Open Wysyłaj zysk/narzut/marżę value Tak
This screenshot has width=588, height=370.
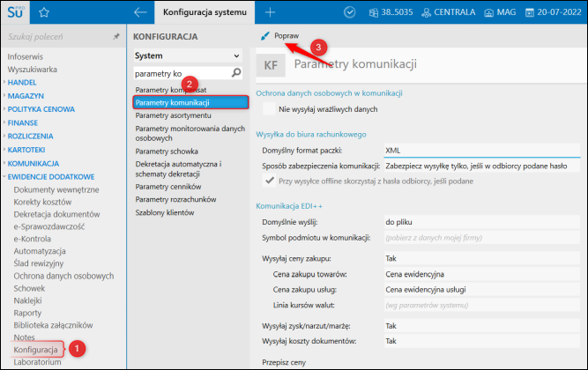(482, 326)
